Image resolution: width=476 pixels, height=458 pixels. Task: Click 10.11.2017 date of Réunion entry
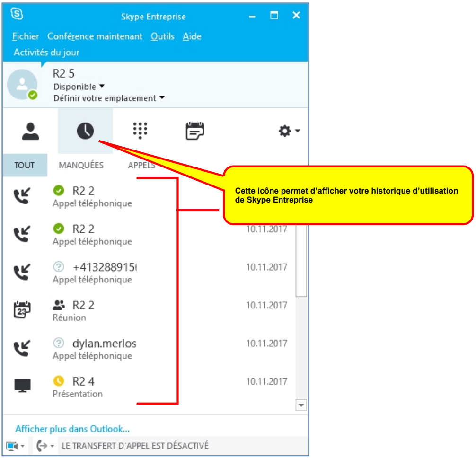tap(266, 305)
